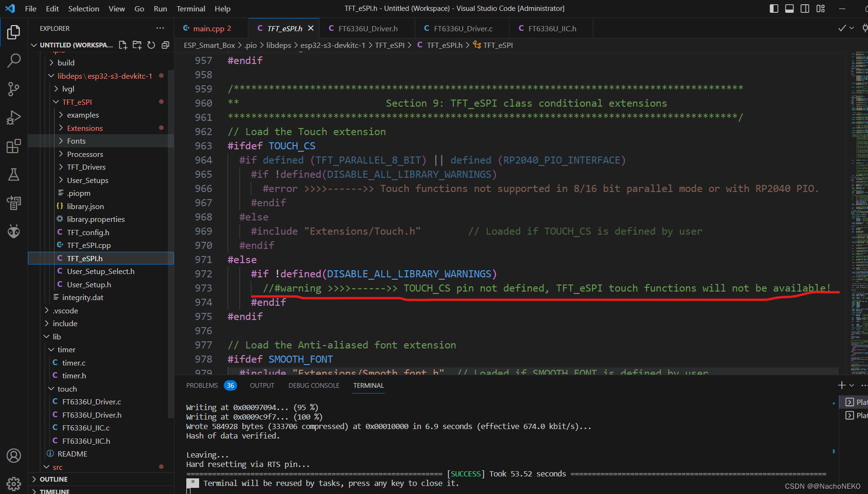Open the Help menu
This screenshot has height=494, width=868.
tap(222, 9)
